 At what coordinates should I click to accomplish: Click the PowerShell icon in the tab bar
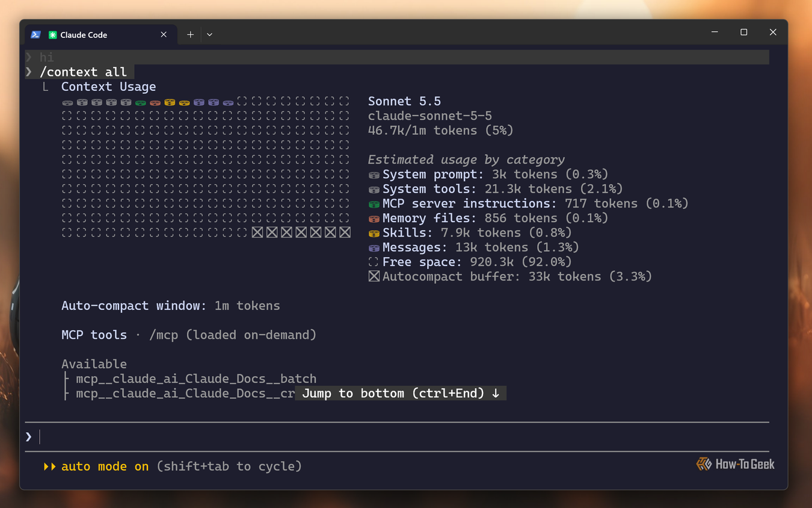[x=35, y=35]
